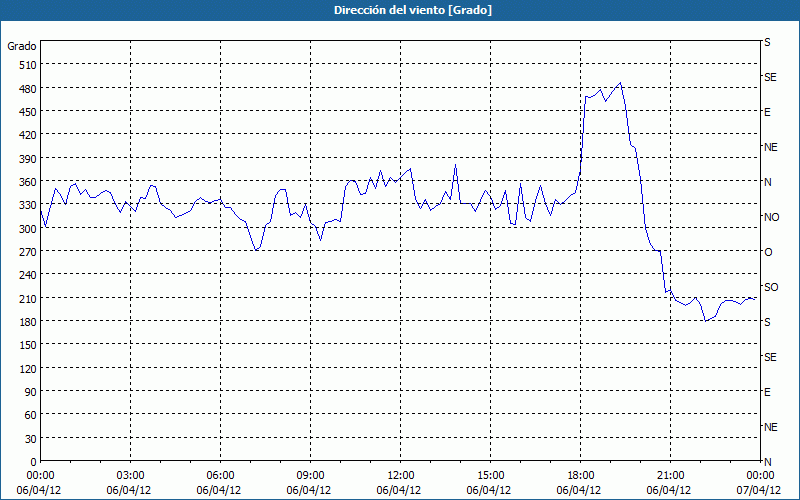800x500 pixels.
Task: Select the SO compass label on right axis
Action: click(x=771, y=287)
